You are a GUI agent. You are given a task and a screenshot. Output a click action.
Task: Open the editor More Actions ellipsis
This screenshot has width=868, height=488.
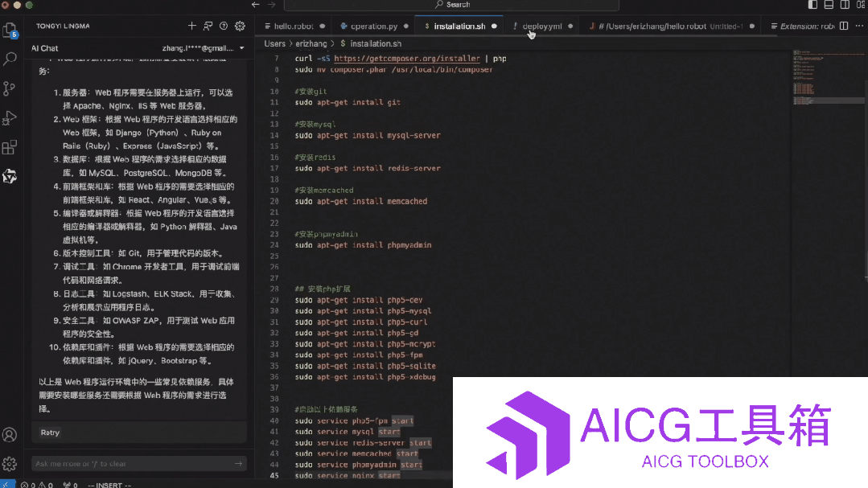tap(859, 26)
